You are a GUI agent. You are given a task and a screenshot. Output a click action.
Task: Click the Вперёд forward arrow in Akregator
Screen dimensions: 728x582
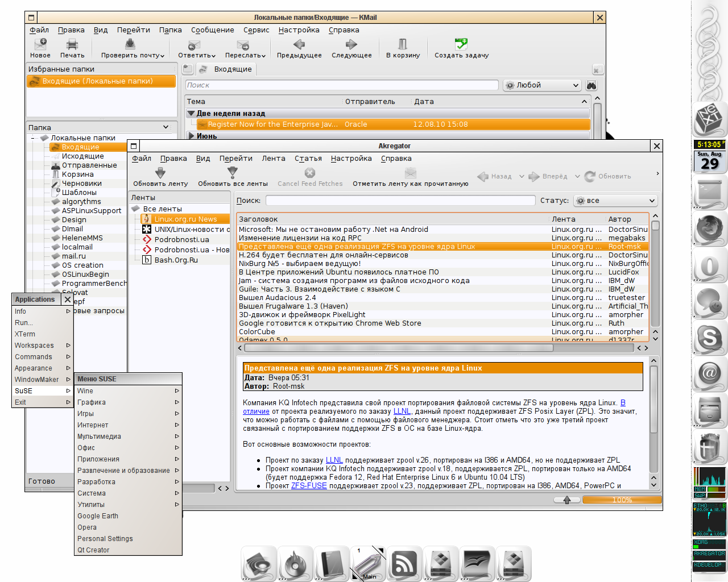click(534, 176)
